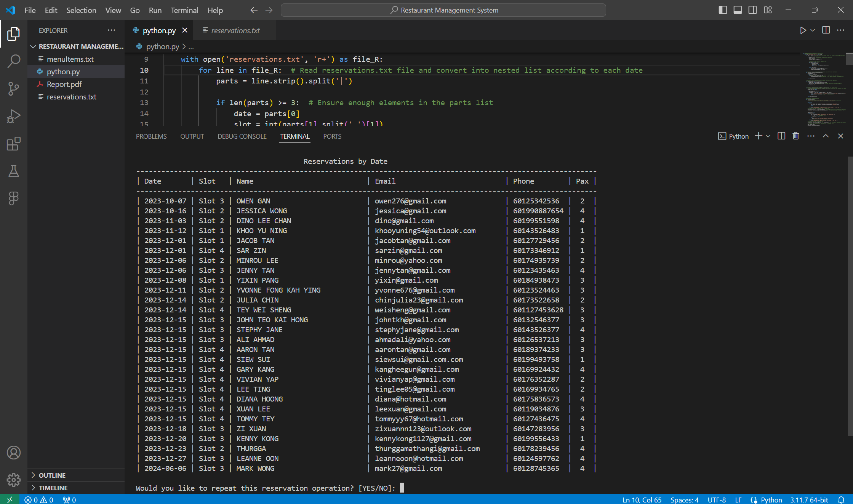Open the Terminal menu
Image resolution: width=853 pixels, height=504 pixels.
pos(184,10)
